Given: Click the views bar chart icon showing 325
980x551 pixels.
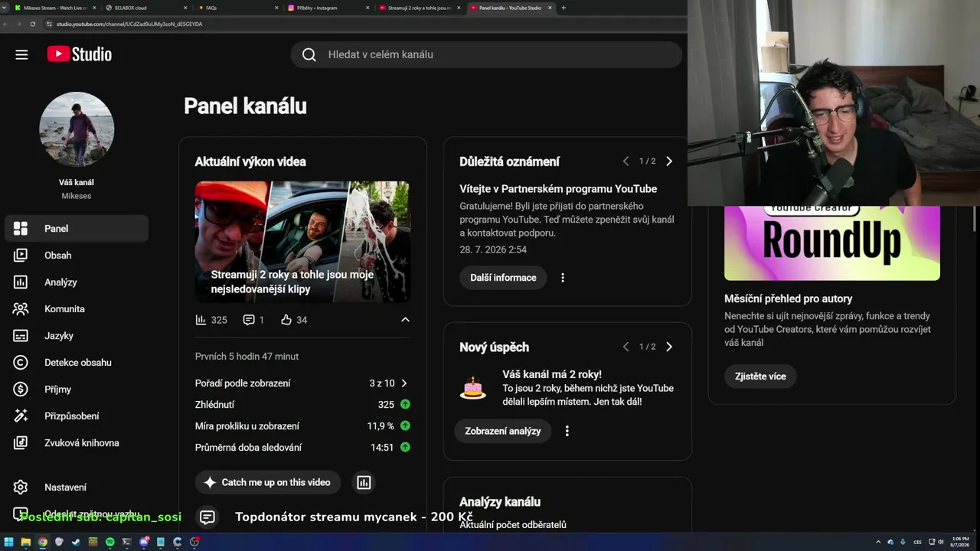Looking at the screenshot, I should point(201,320).
